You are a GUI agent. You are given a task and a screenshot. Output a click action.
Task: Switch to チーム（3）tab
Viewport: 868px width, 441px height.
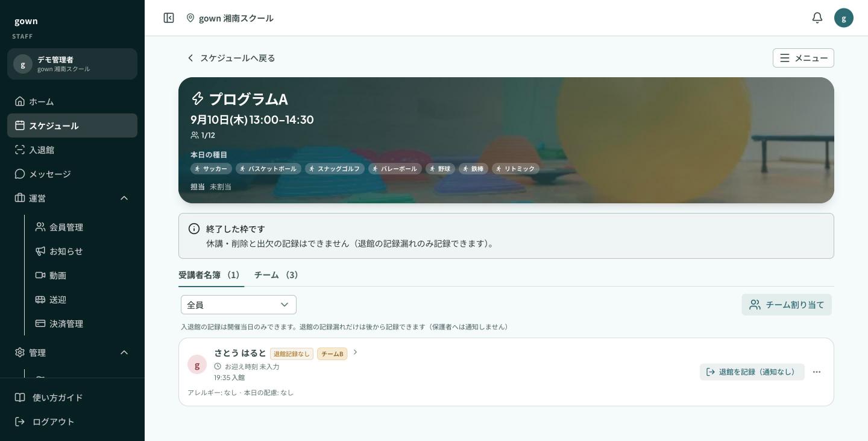pos(278,275)
